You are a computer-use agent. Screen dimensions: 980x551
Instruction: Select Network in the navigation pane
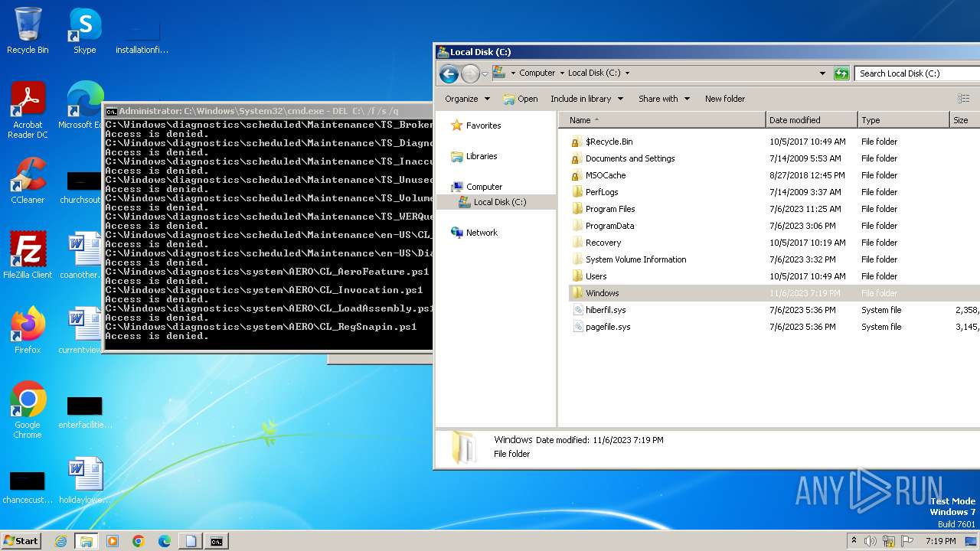pyautogui.click(x=475, y=233)
